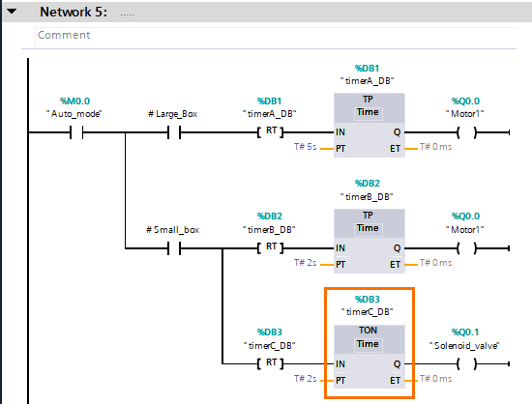Click the Network 5 title text

[74, 12]
